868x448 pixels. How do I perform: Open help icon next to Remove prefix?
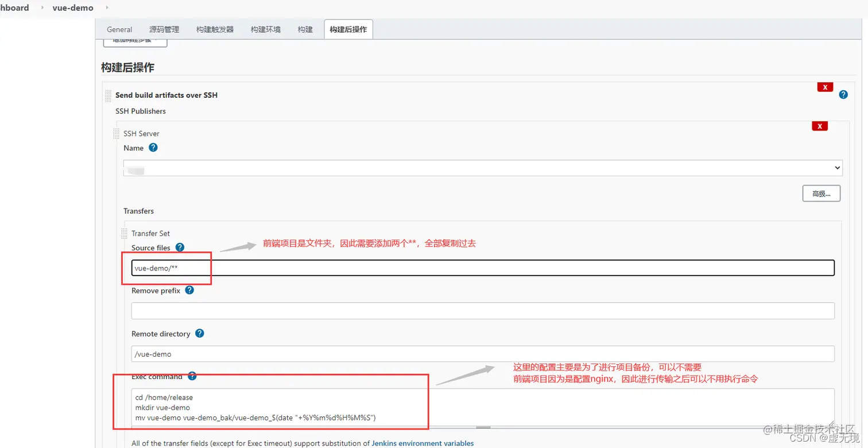[189, 290]
